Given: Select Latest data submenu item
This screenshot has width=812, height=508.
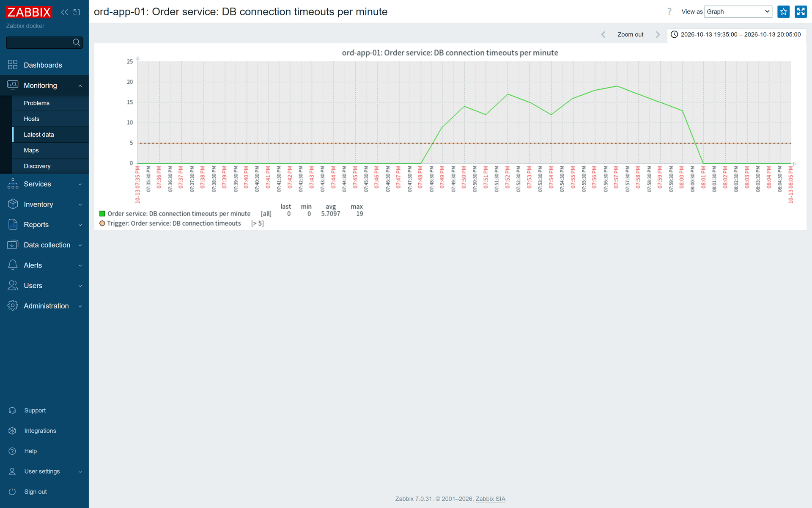Looking at the screenshot, I should tap(50, 134).
